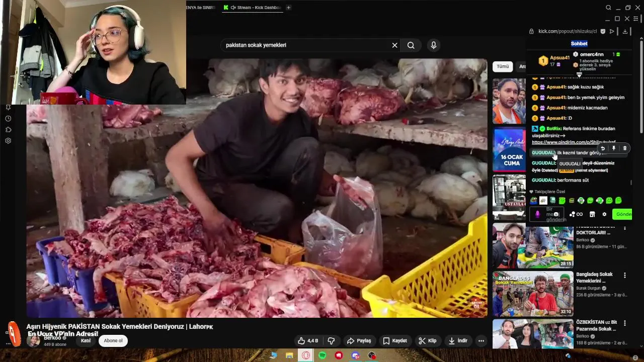The image size is (644, 362).
Task: Click the kick.com popout address bar
Action: [568, 31]
